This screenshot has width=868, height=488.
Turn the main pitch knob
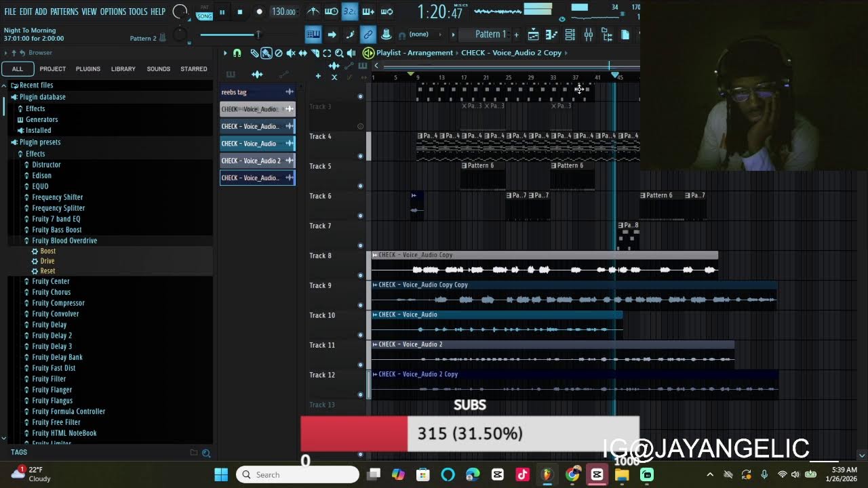coord(180,35)
